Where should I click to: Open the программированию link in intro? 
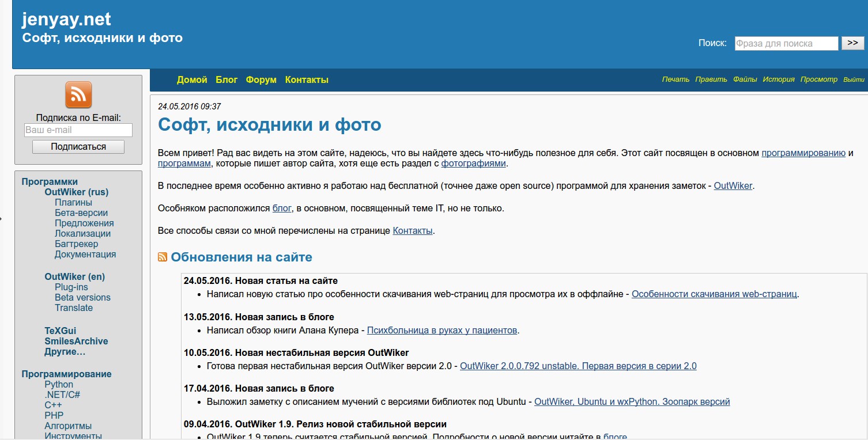coord(803,153)
